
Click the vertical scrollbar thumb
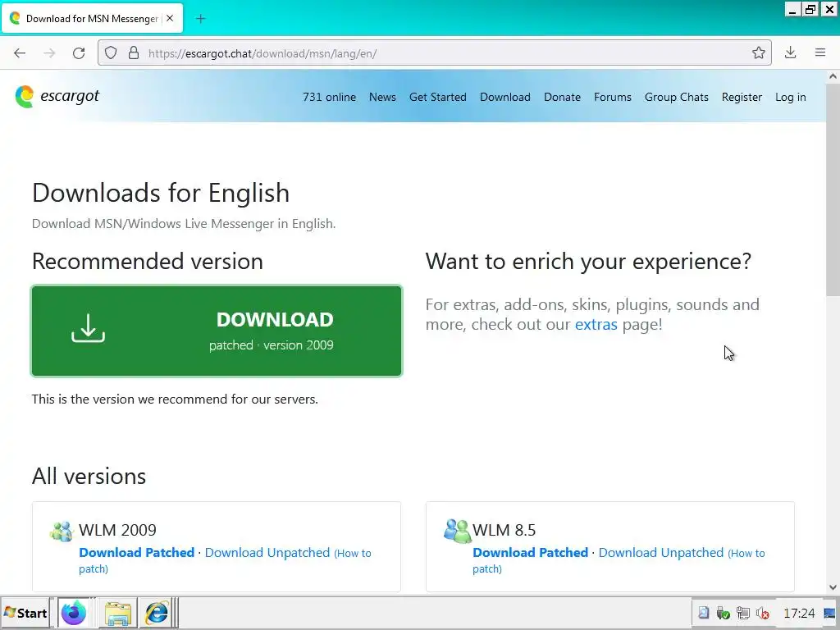click(x=833, y=189)
